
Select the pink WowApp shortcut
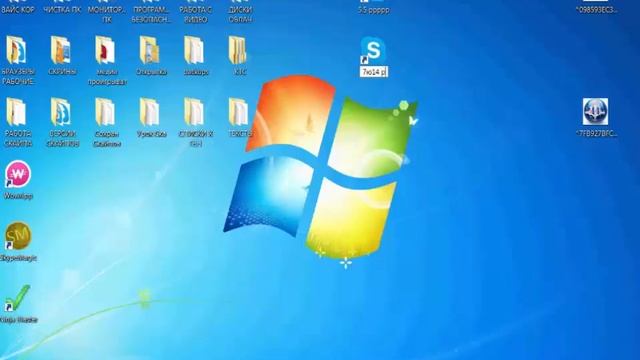18,174
